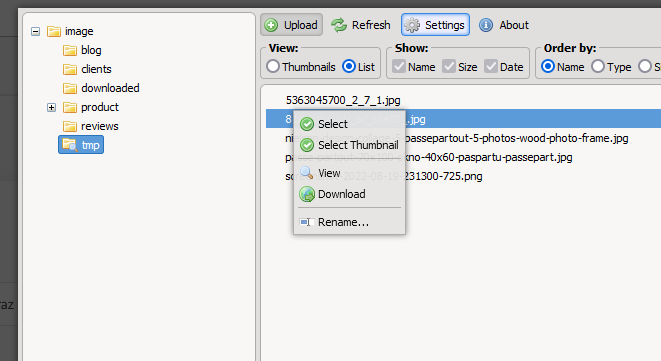Refresh the file list
The width and height of the screenshot is (661, 361).
[361, 25]
